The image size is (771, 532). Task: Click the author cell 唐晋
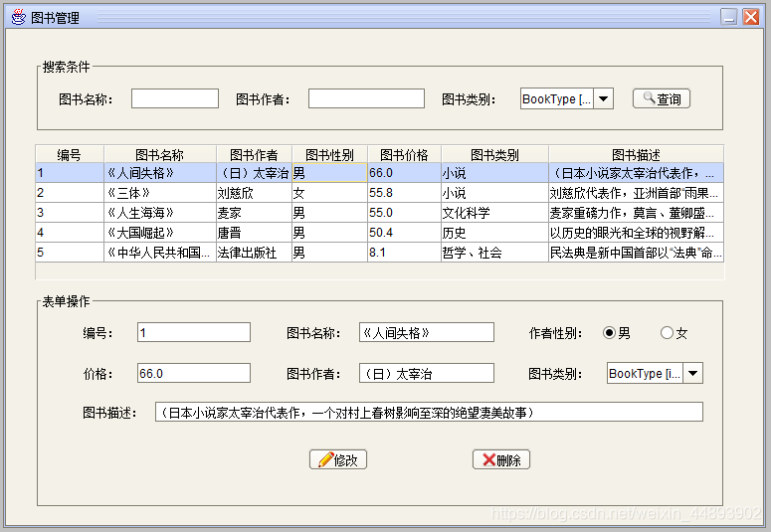click(254, 232)
